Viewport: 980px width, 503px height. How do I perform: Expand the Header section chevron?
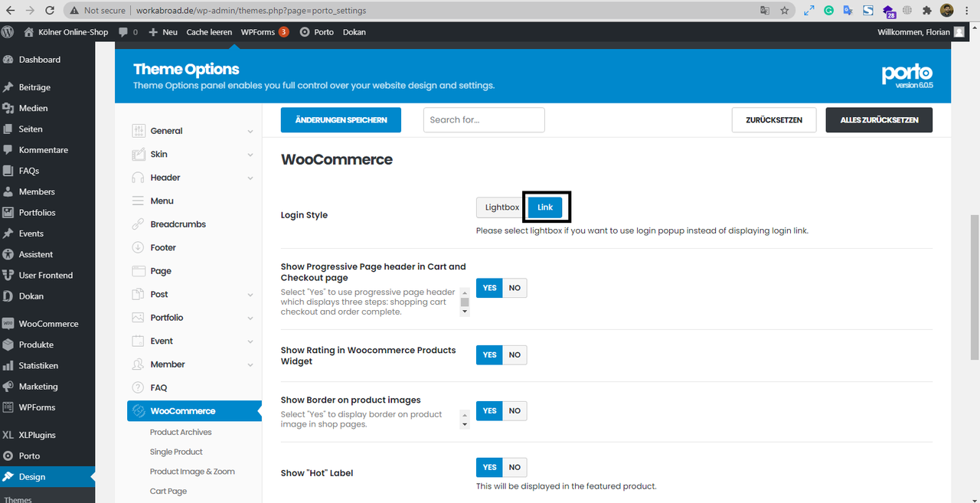point(250,178)
